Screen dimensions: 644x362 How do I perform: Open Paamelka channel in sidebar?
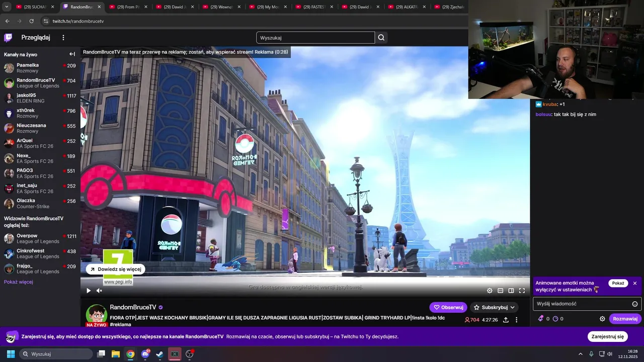pyautogui.click(x=40, y=68)
